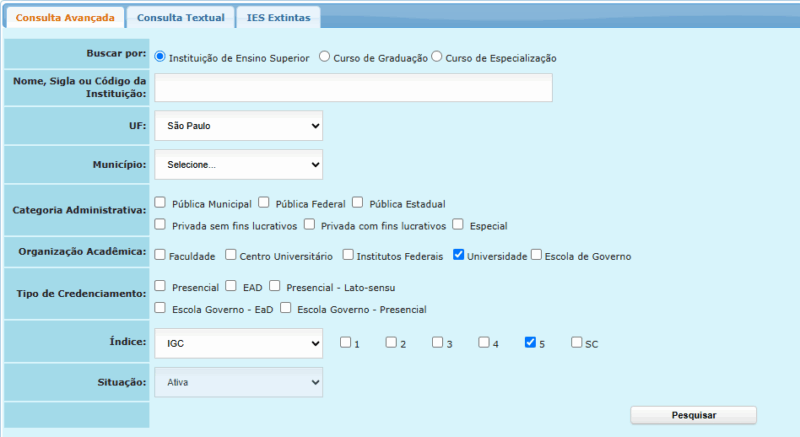The height and width of the screenshot is (437, 800).
Task: Check the Faculdade checkbox
Action: [160, 254]
